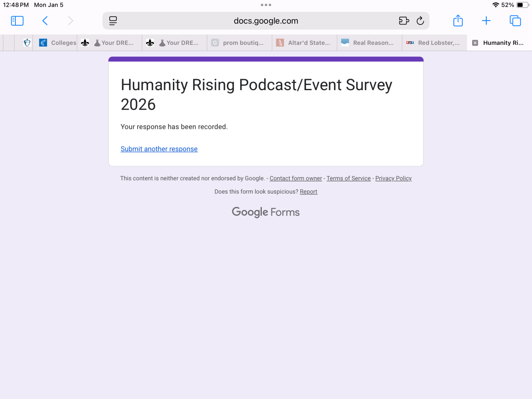
Task: Tap the docs.google.com address field
Action: click(266, 21)
